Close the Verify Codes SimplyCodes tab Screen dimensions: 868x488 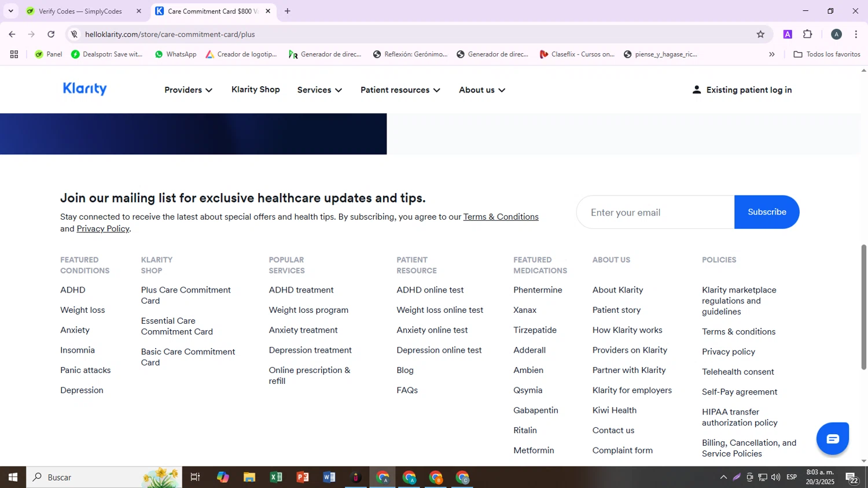pyautogui.click(x=138, y=11)
